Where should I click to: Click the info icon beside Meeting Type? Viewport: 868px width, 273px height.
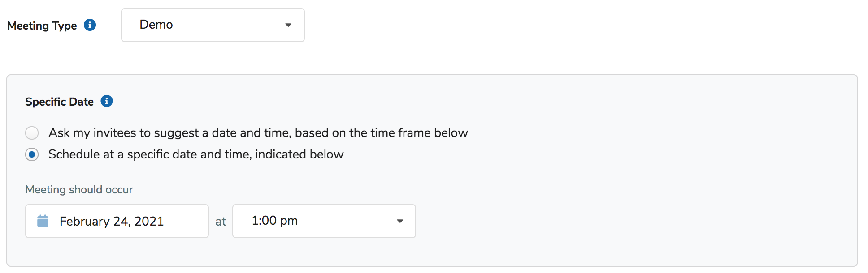[x=90, y=25]
